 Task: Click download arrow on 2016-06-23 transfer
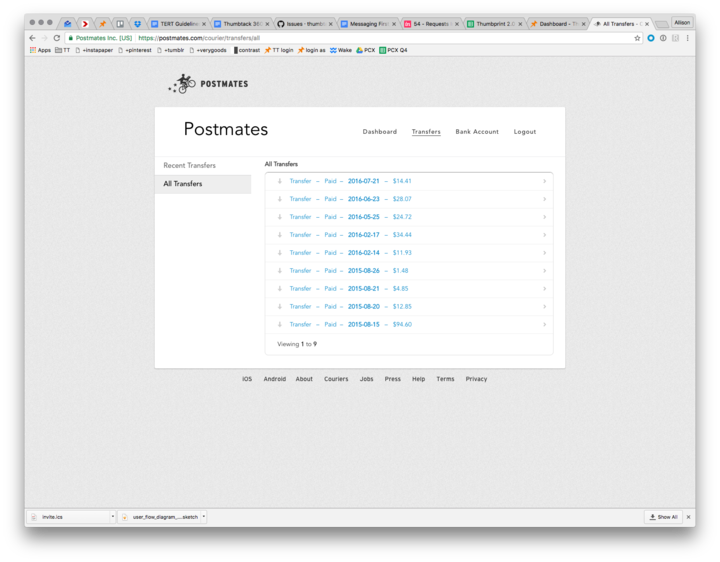280,199
